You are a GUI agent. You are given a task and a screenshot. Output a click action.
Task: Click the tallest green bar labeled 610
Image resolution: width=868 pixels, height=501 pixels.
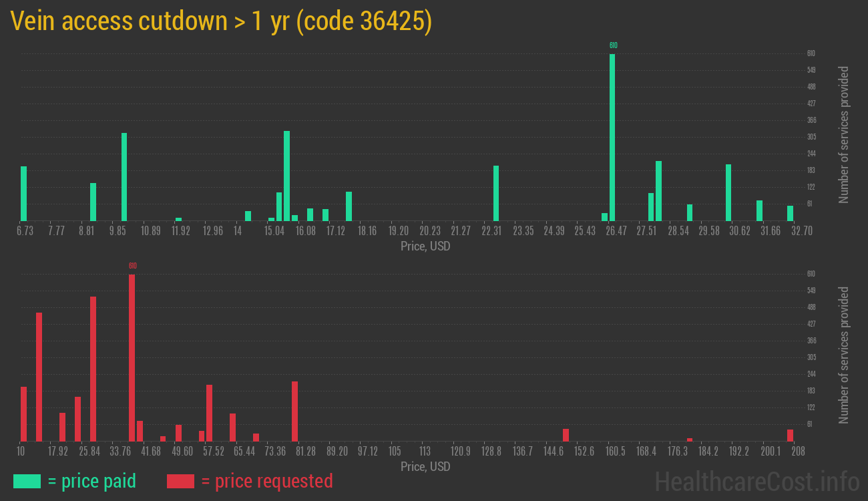pyautogui.click(x=612, y=137)
